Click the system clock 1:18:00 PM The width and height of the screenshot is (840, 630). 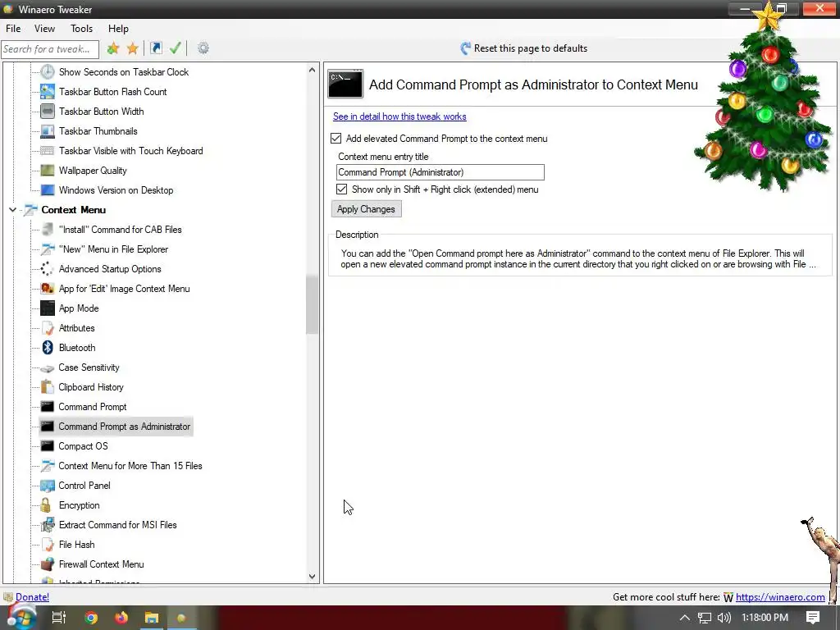[x=765, y=618]
